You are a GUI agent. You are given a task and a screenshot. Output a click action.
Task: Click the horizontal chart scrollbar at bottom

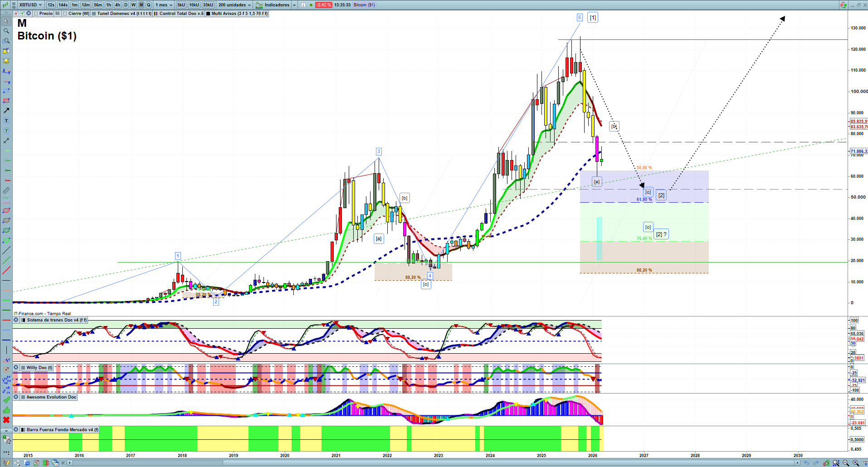(x=433, y=463)
